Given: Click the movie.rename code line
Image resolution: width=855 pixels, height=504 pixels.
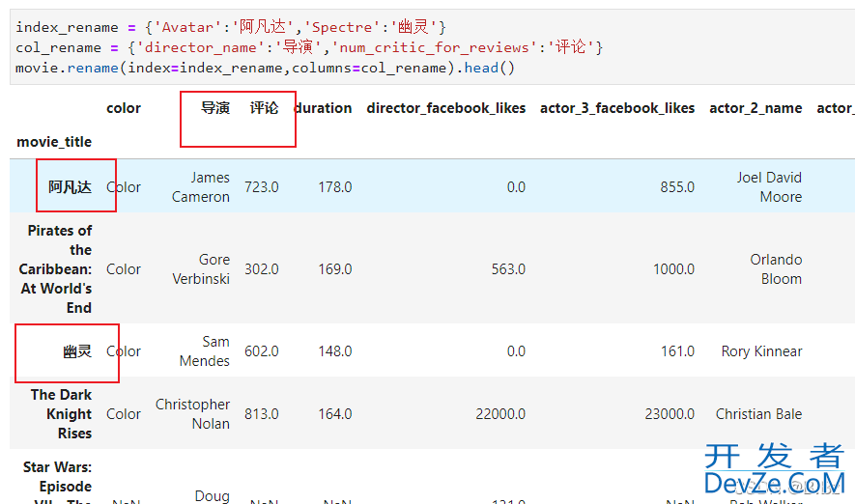Looking at the screenshot, I should (265, 68).
